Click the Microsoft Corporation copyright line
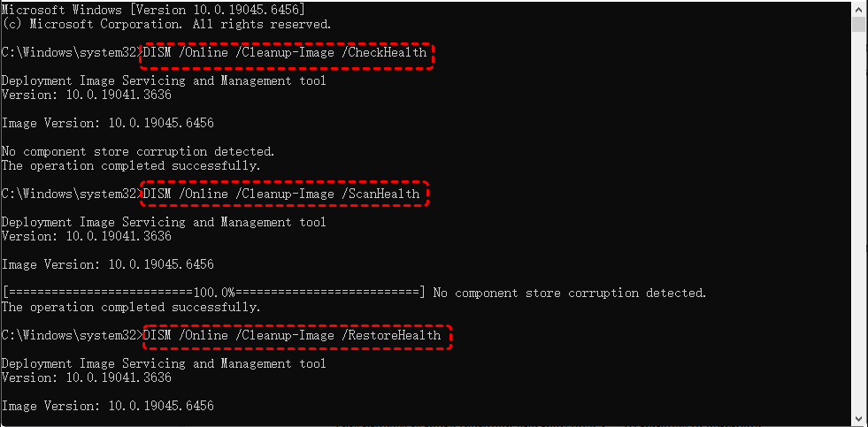Viewport: 868px width, 427px height. tap(166, 24)
